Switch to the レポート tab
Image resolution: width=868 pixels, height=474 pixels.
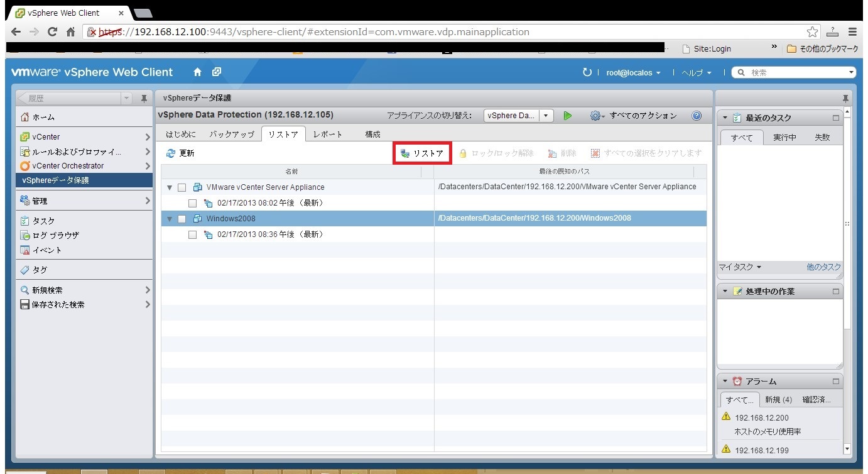(328, 135)
